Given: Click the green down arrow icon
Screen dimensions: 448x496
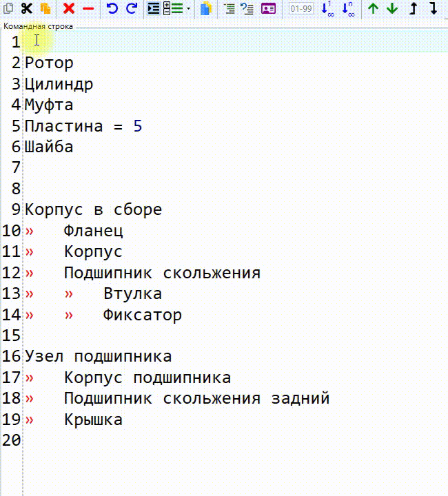Looking at the screenshot, I should pyautogui.click(x=392, y=8).
